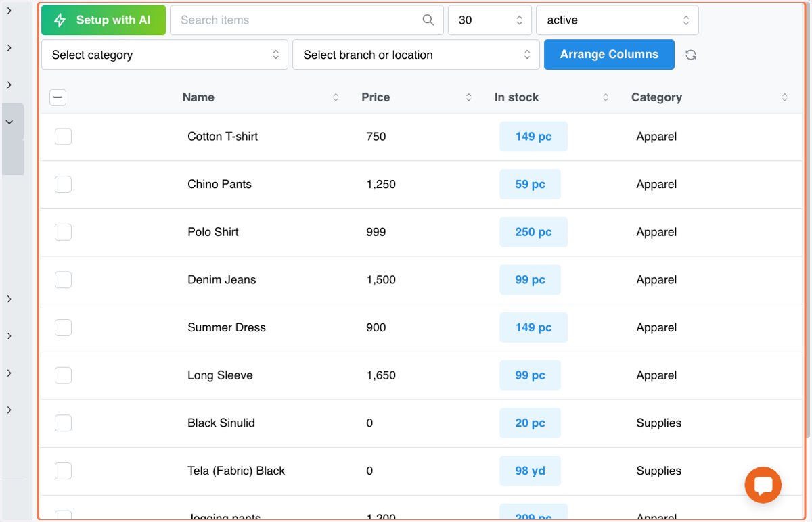Click the Price column header

[376, 97]
